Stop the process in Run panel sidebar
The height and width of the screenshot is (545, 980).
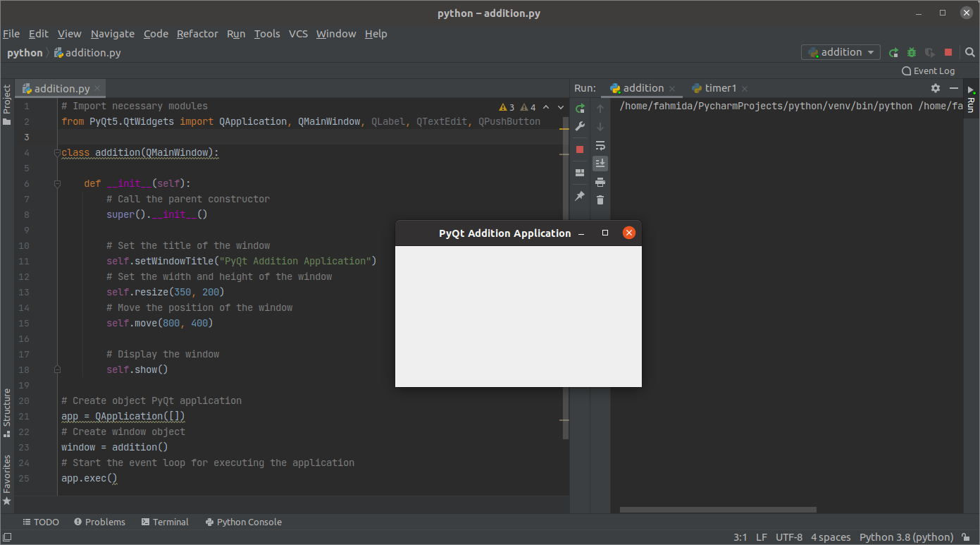point(580,149)
